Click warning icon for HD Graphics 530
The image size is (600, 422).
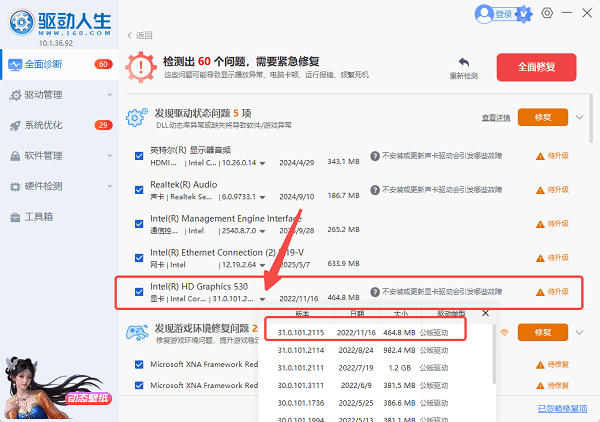(x=540, y=292)
